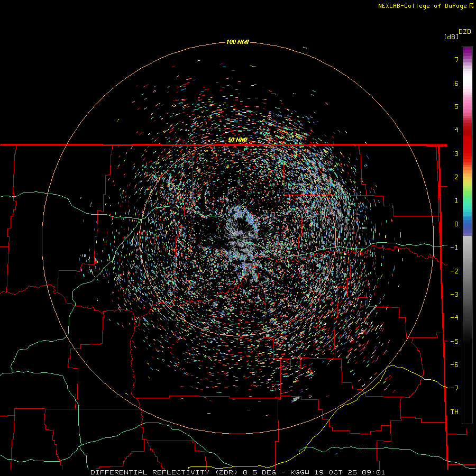This screenshot has height=476, width=476.
Task: Click the ZDR color scale bar
Action: pos(467,235)
